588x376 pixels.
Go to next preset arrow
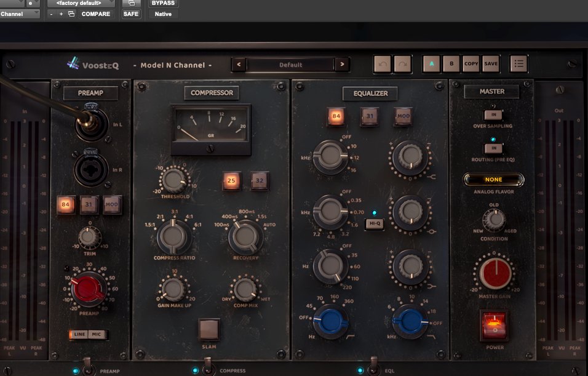click(x=342, y=65)
